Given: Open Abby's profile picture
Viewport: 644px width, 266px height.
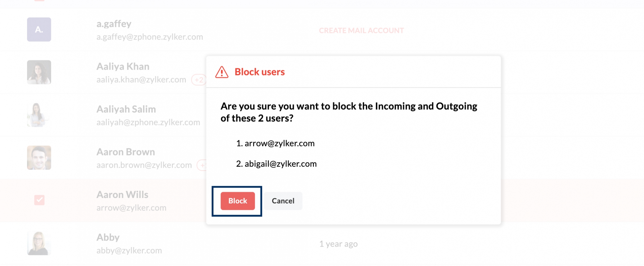Looking at the screenshot, I should [39, 243].
